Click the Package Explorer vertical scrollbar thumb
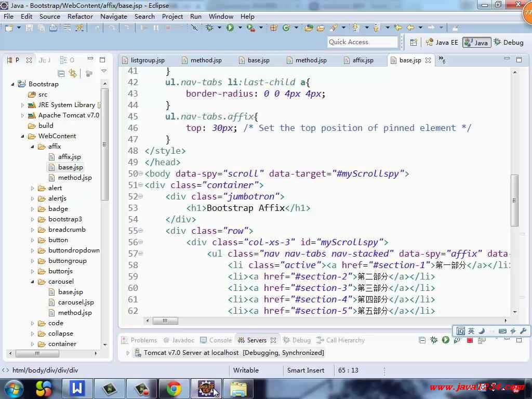532x399 pixels. (x=104, y=144)
